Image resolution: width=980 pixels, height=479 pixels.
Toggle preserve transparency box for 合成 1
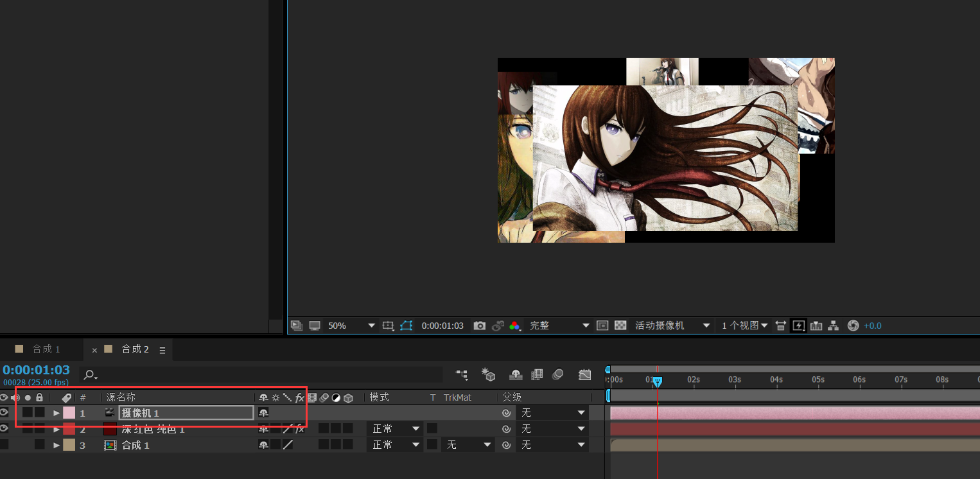432,444
